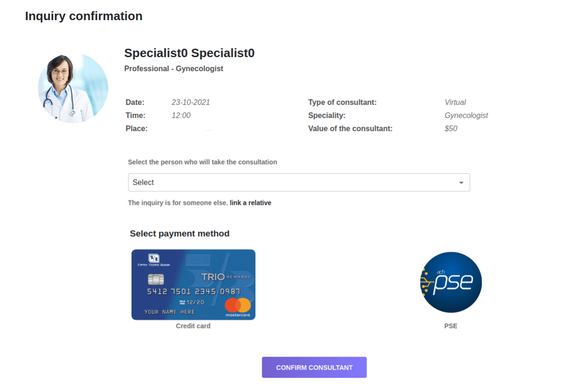Open the consultation person selector
The width and height of the screenshot is (588, 388).
299,182
